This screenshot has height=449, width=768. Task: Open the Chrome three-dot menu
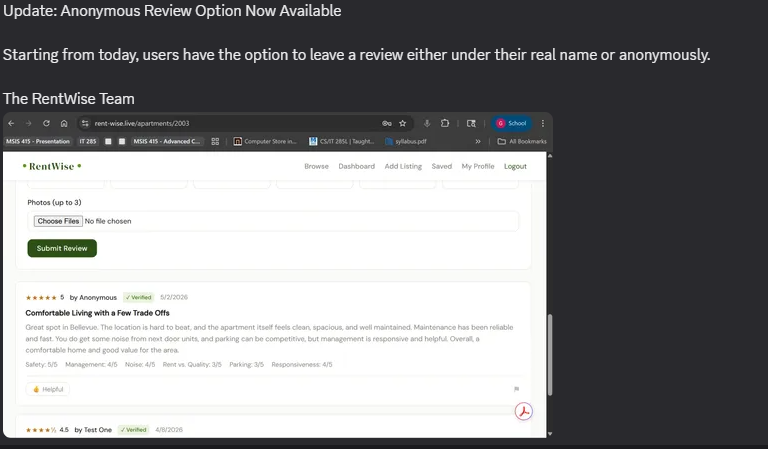click(x=543, y=123)
